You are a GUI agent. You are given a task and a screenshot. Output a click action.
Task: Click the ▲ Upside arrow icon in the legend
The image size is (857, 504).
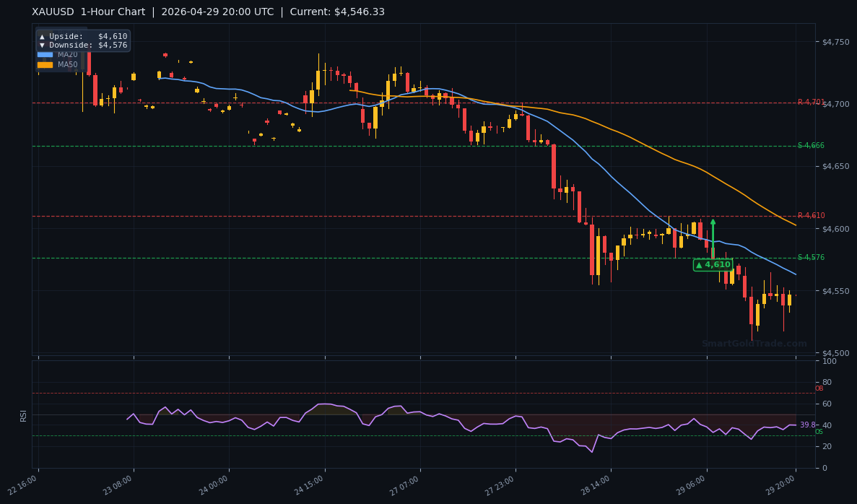[x=42, y=35]
